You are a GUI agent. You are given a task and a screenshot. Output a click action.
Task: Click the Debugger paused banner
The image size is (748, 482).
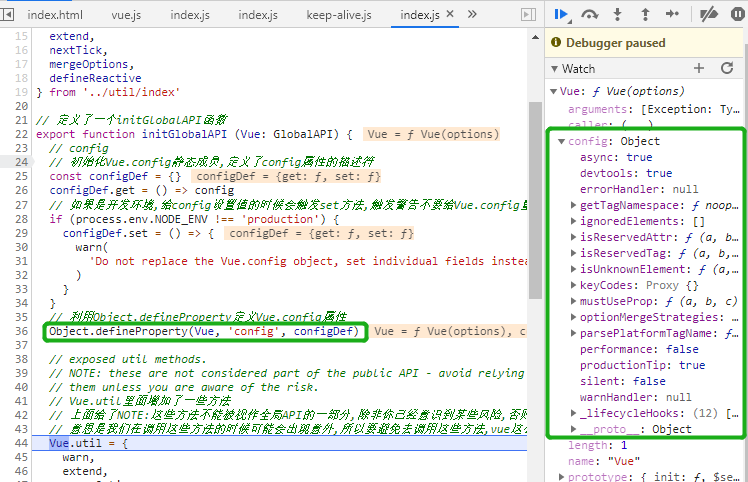point(644,43)
